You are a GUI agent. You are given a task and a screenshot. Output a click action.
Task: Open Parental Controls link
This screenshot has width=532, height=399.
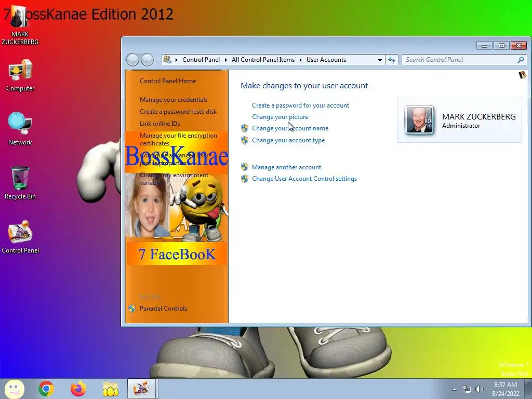tap(163, 309)
